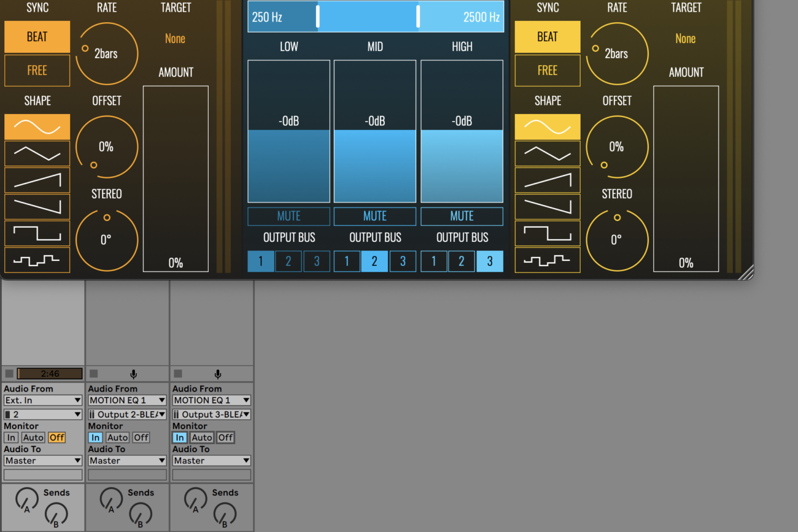This screenshot has width=798, height=532.
Task: Select random stepped shape in right LFO
Action: (x=547, y=260)
